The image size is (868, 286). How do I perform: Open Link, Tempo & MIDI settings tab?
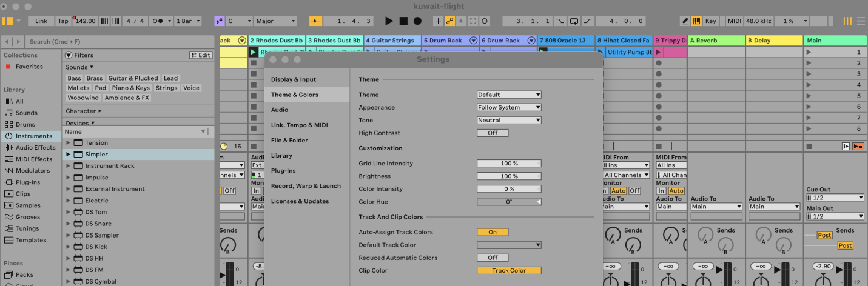tap(307, 125)
